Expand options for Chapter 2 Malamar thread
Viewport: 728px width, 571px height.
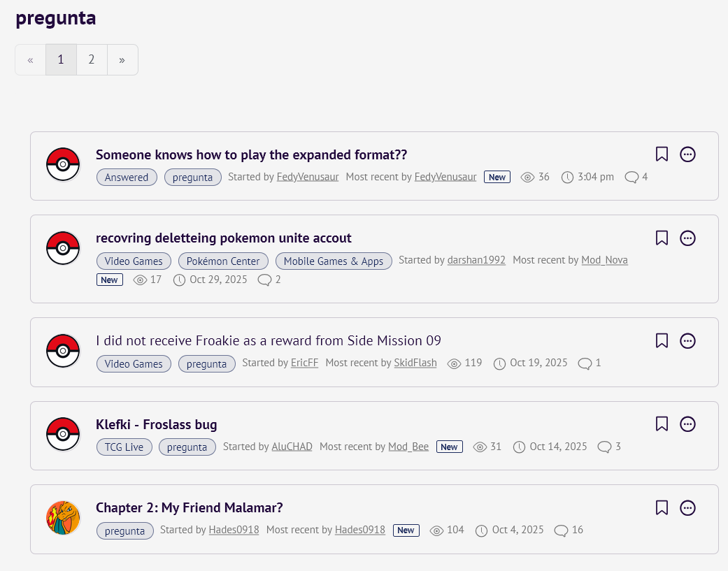687,507
